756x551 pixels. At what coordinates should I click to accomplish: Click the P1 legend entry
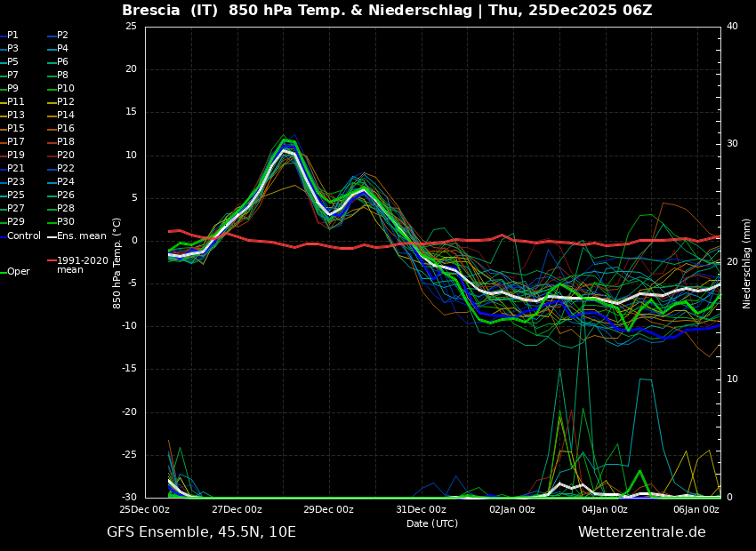pos(12,36)
